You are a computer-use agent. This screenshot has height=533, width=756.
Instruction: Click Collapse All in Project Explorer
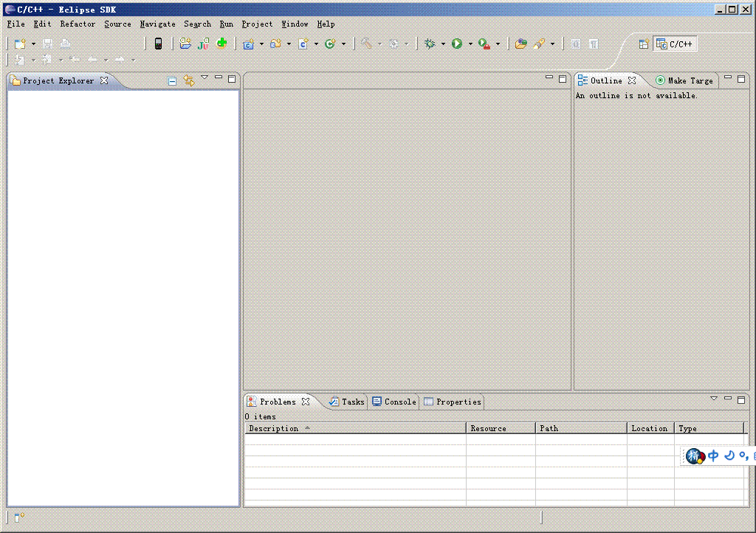coord(172,81)
